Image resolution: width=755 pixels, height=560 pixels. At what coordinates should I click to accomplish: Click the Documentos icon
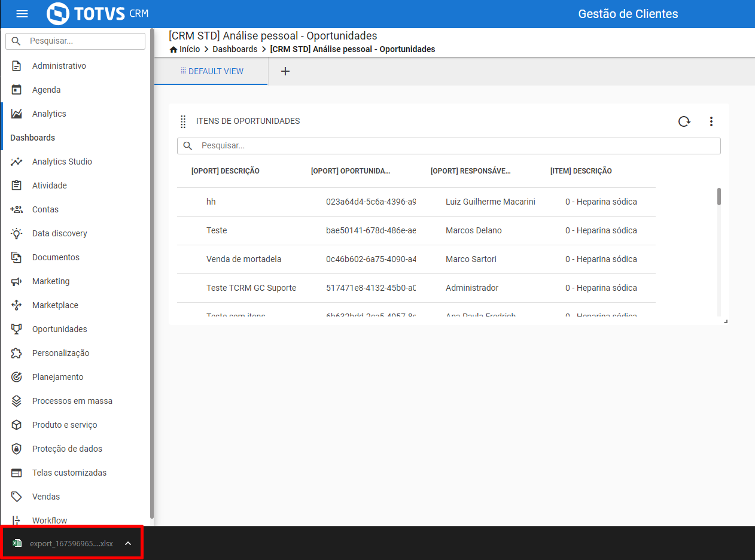tap(17, 257)
